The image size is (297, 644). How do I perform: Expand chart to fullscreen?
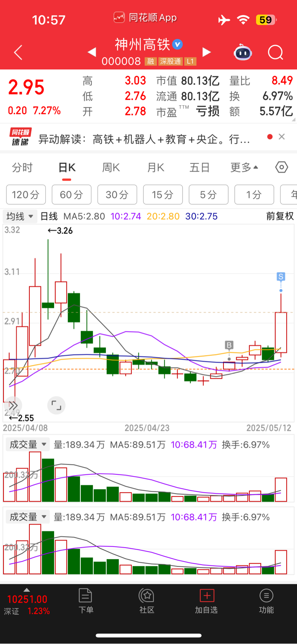click(x=56, y=405)
